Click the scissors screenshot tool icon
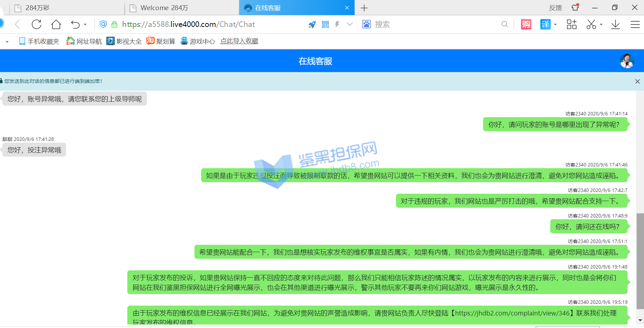The image size is (644, 328). click(x=591, y=24)
